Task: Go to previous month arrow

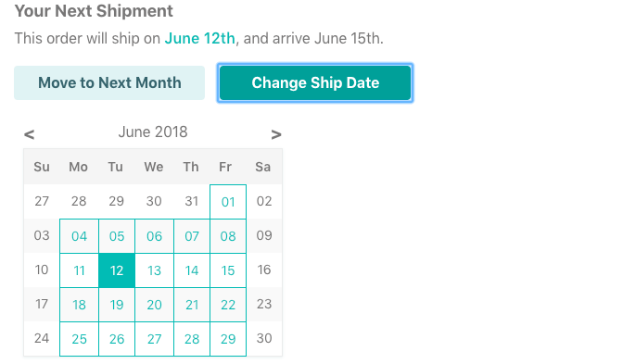Action: coord(29,134)
